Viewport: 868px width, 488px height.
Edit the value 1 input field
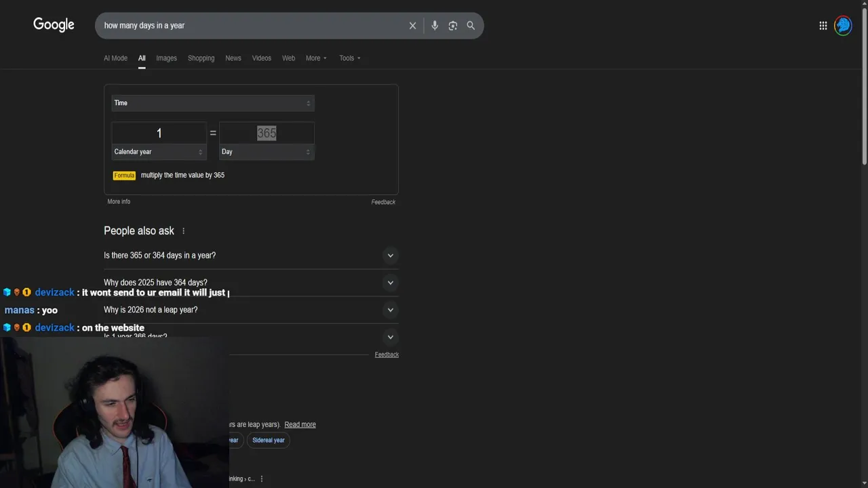[x=159, y=133]
